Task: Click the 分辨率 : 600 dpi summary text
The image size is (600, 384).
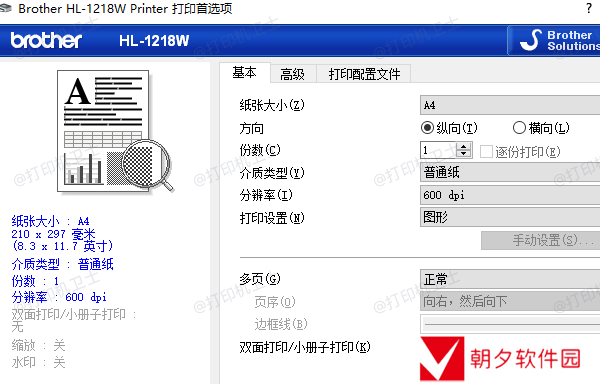Action: pyautogui.click(x=59, y=297)
